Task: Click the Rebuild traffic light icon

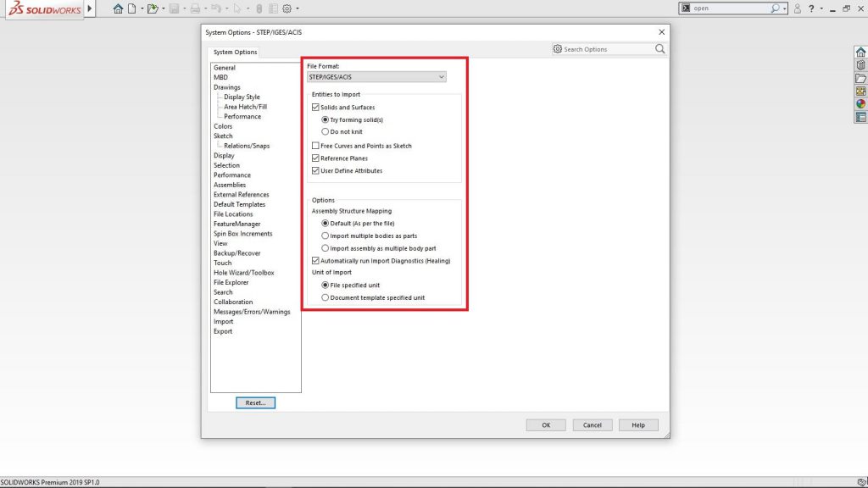Action: click(x=259, y=8)
